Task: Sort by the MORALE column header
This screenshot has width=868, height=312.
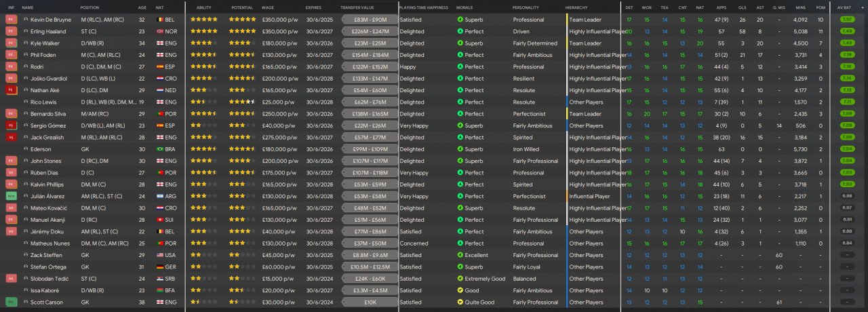Action: tap(465, 7)
